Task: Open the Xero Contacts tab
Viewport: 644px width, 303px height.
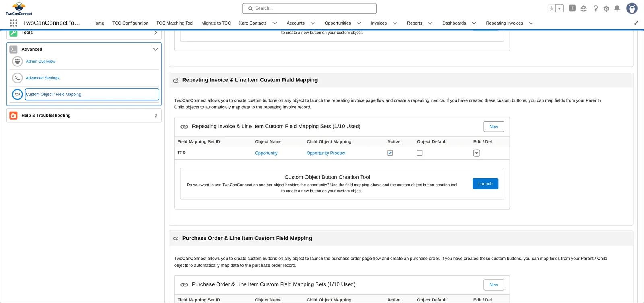Action: pos(253,23)
